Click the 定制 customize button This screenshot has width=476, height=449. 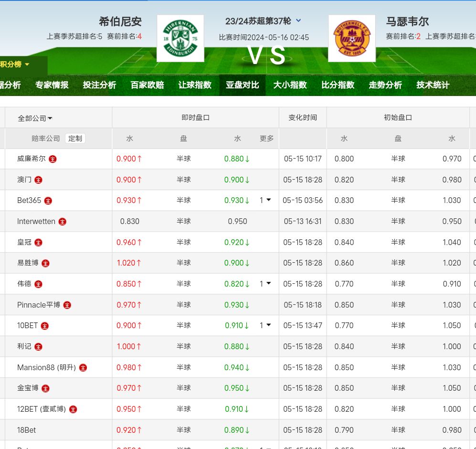click(75, 139)
